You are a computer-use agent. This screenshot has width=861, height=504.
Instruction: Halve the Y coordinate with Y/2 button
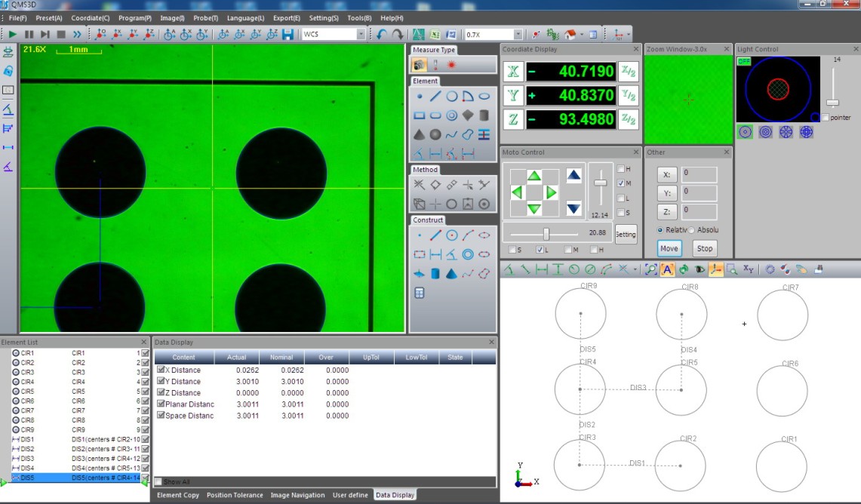(628, 96)
